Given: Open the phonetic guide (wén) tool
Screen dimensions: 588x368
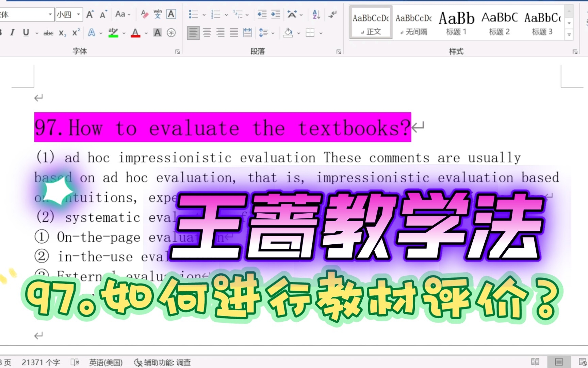Looking at the screenshot, I should coord(157,14).
